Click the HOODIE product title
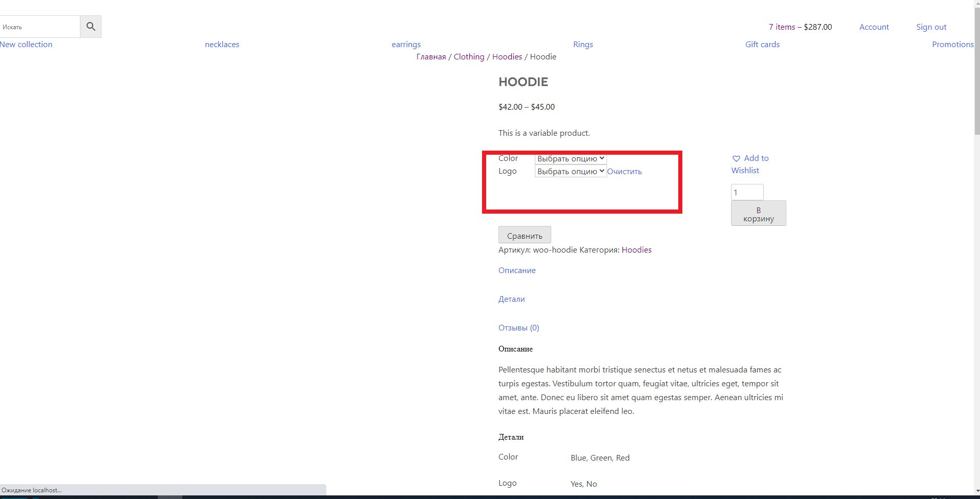Image resolution: width=980 pixels, height=499 pixels. [523, 82]
